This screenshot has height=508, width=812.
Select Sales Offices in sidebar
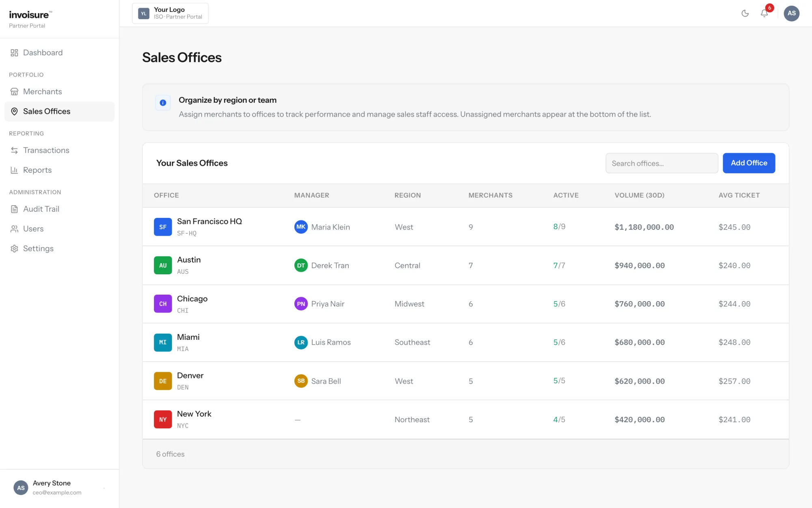tap(60, 111)
